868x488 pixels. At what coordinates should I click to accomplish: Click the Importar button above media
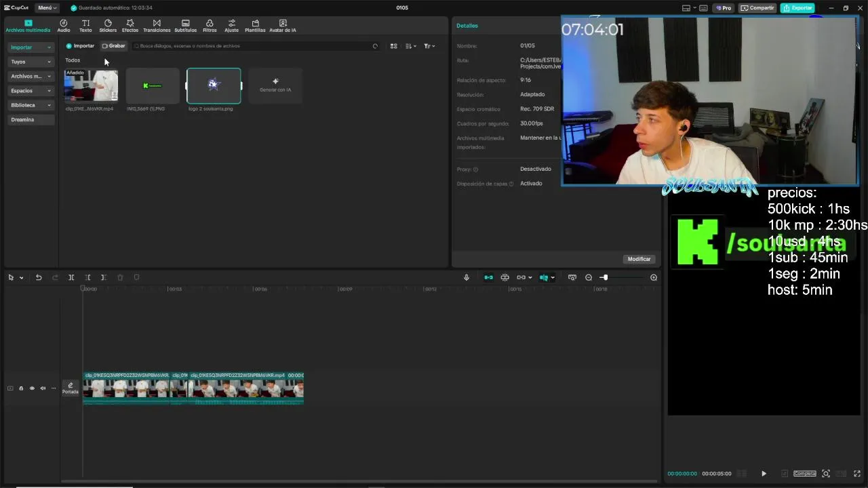pyautogui.click(x=81, y=46)
